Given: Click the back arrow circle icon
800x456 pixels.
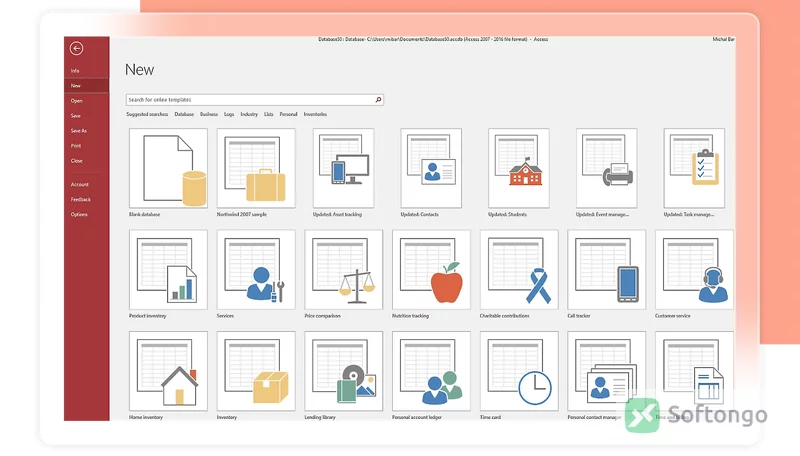Looking at the screenshot, I should [77, 48].
